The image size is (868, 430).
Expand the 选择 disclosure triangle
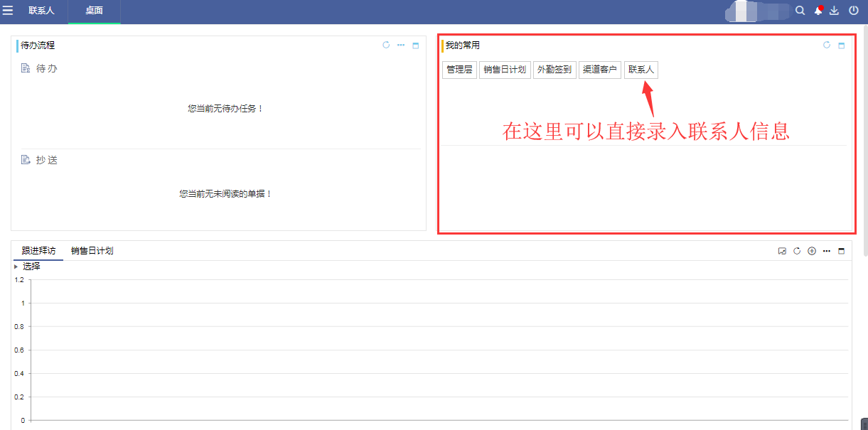pos(16,267)
